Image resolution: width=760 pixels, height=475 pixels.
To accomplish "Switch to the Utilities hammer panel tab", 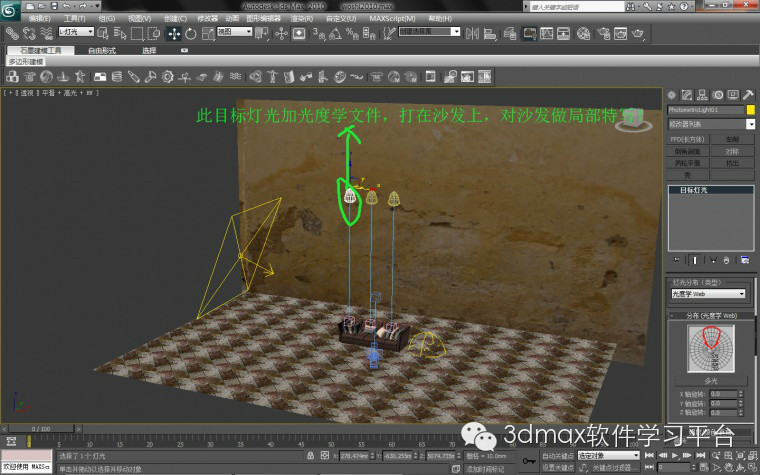I will click(x=749, y=95).
